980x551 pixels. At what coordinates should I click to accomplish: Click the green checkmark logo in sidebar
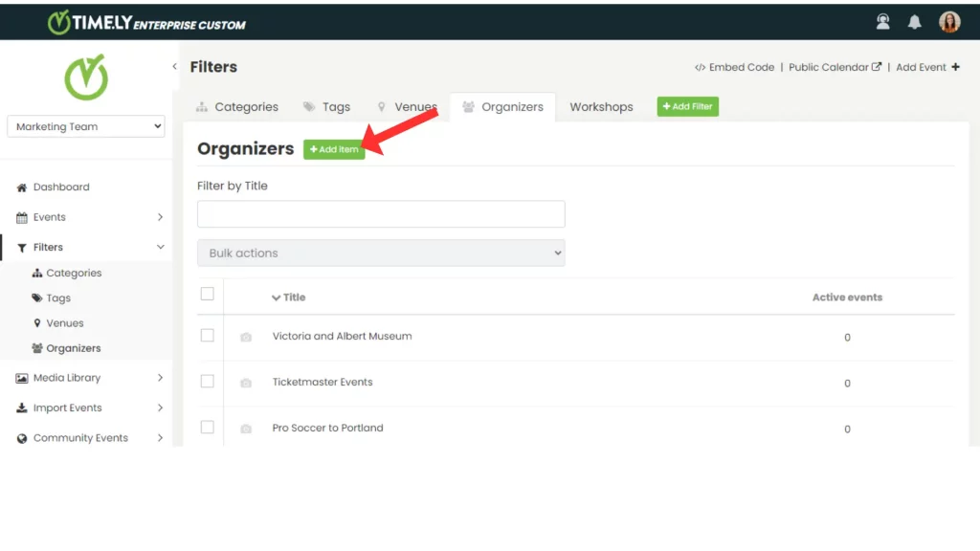click(86, 77)
